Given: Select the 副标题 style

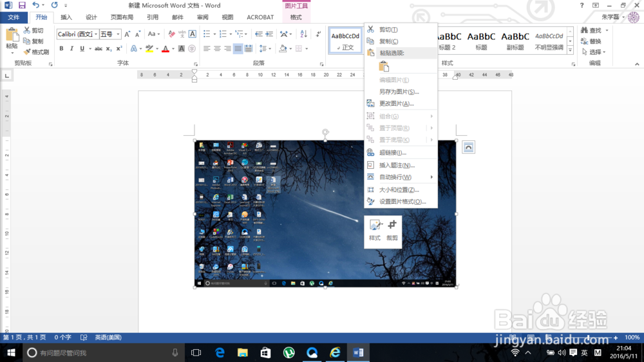Looking at the screenshot, I should pyautogui.click(x=515, y=41).
